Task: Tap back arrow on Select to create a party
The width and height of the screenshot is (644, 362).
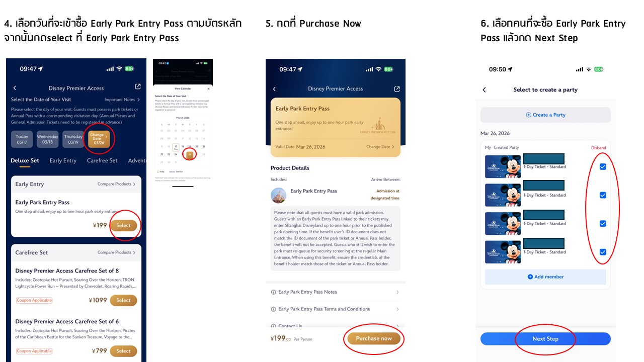Action: point(485,89)
